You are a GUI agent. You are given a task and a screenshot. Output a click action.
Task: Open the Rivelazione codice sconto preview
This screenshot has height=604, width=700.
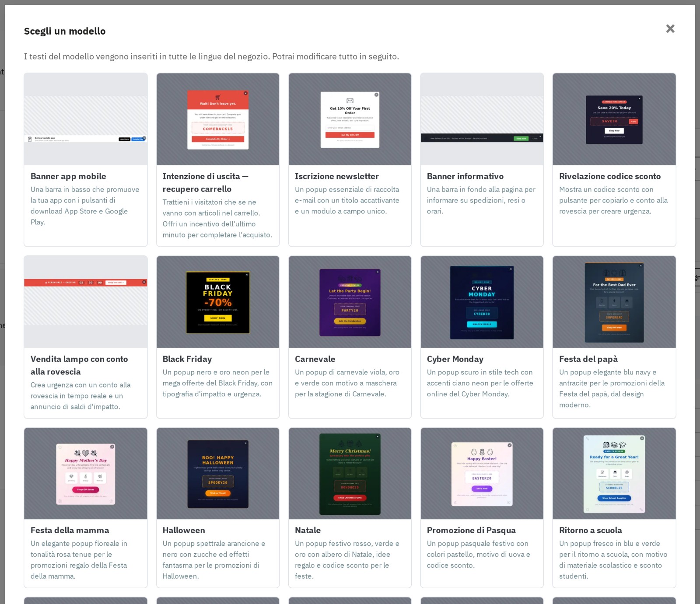[614, 119]
